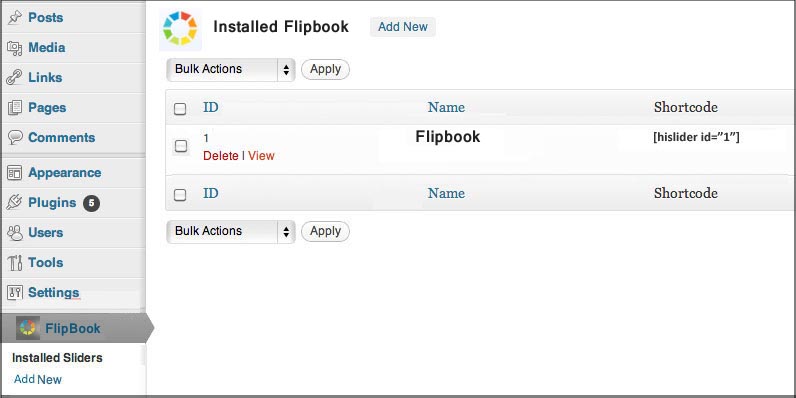
Task: Click the Tools wrench icon
Action: tap(15, 262)
